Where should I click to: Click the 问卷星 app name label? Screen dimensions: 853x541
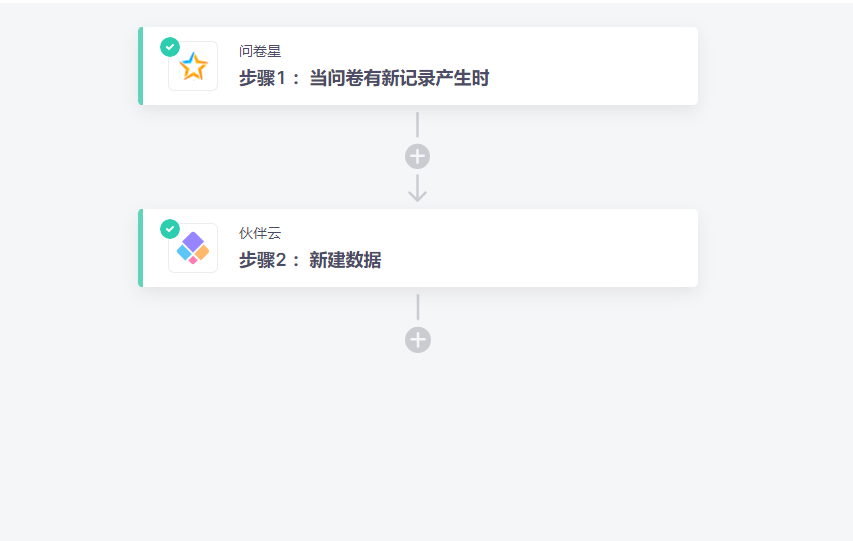(260, 52)
